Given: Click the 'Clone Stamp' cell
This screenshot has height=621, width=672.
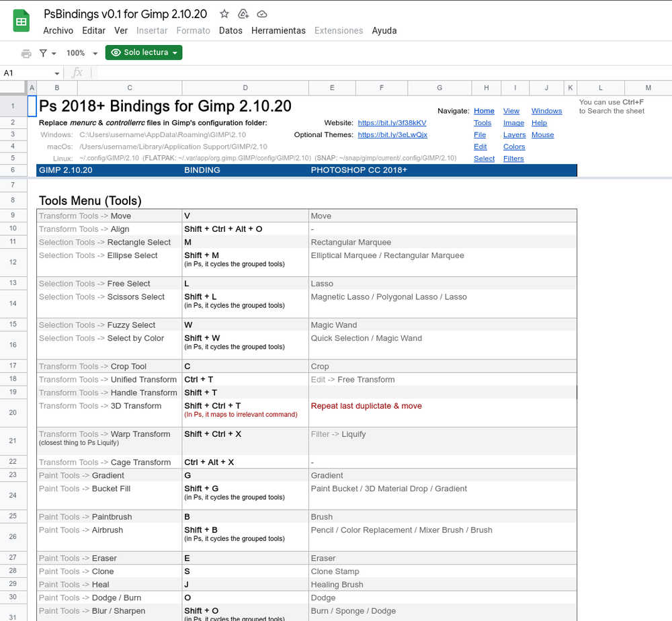Looking at the screenshot, I should [443, 572].
